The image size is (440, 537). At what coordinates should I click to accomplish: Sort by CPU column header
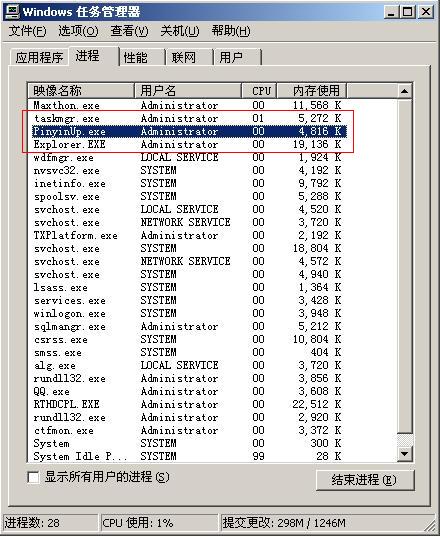(259, 91)
